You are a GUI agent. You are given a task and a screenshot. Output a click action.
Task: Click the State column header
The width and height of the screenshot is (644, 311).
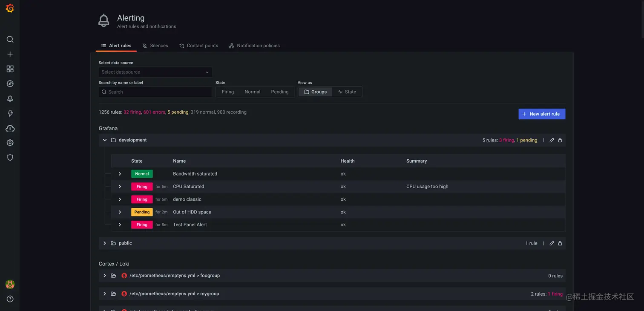(x=137, y=161)
